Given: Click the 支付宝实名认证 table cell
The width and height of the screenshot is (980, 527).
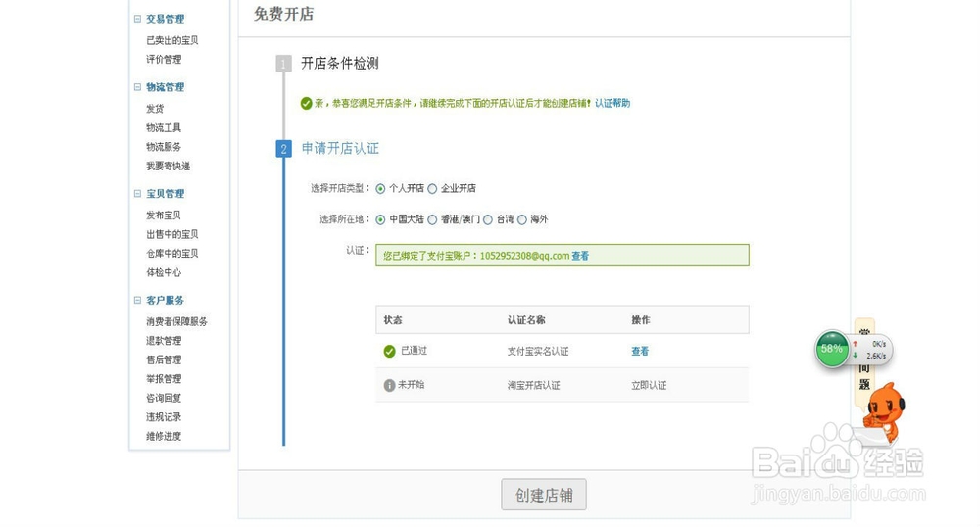Looking at the screenshot, I should point(538,351).
